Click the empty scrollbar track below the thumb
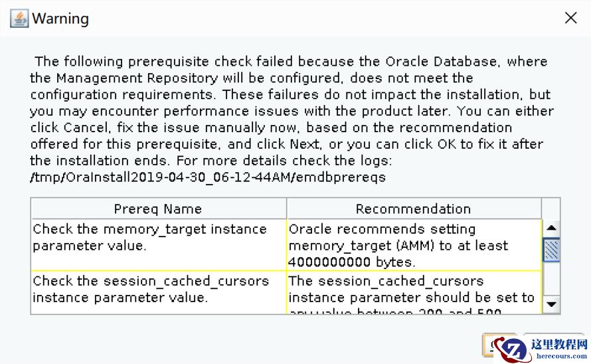 tap(551, 279)
